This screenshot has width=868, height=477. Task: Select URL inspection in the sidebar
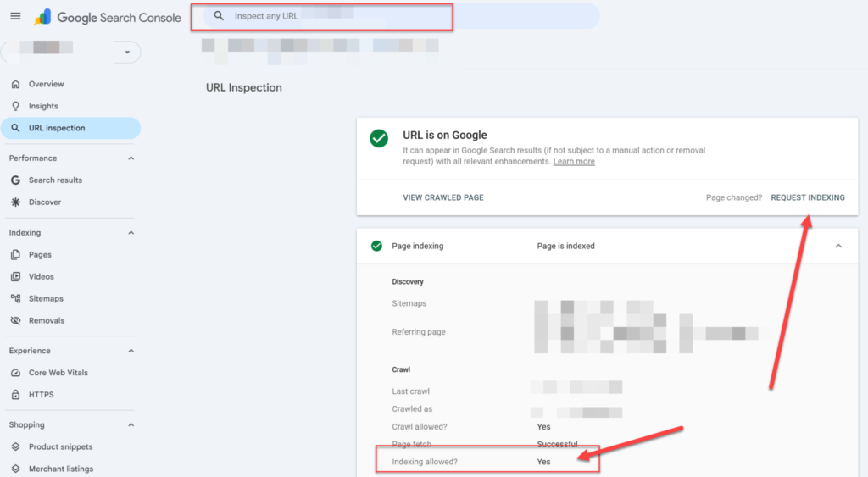[71, 128]
